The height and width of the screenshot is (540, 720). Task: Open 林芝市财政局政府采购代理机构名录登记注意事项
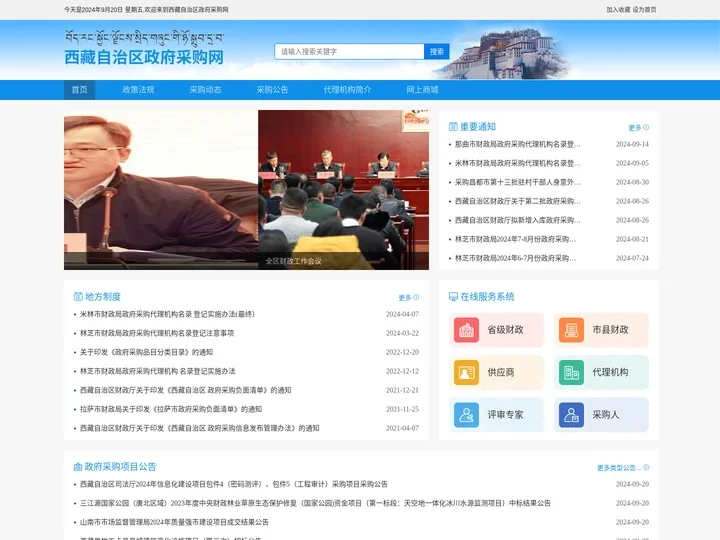pyautogui.click(x=157, y=333)
